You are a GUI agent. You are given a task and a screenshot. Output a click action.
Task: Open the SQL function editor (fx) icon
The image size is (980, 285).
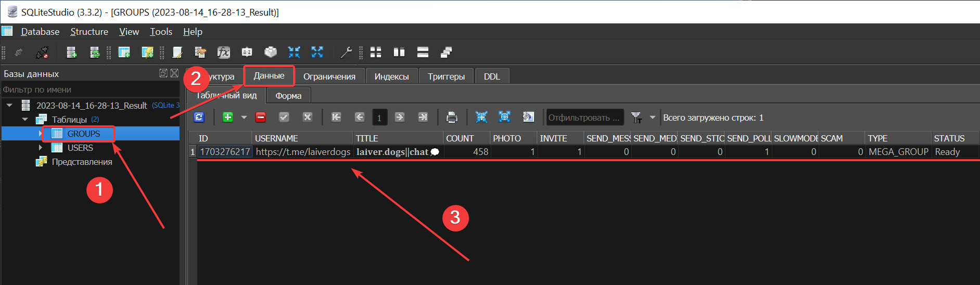point(223,52)
